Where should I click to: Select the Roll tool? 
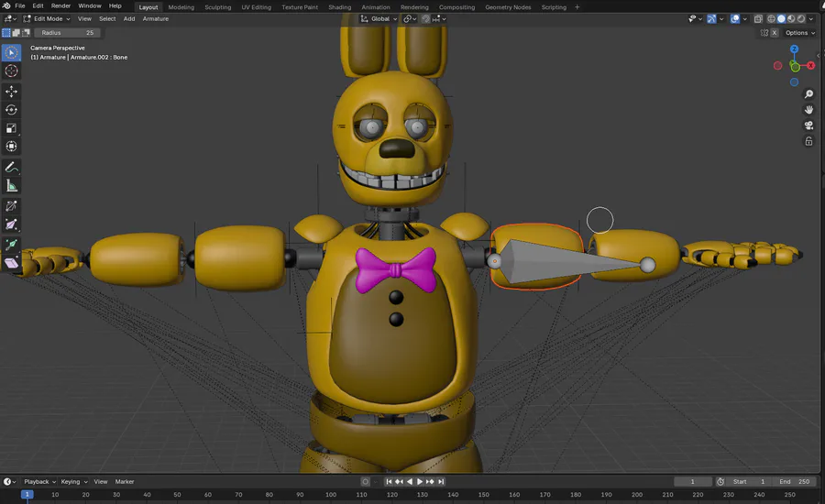11,206
